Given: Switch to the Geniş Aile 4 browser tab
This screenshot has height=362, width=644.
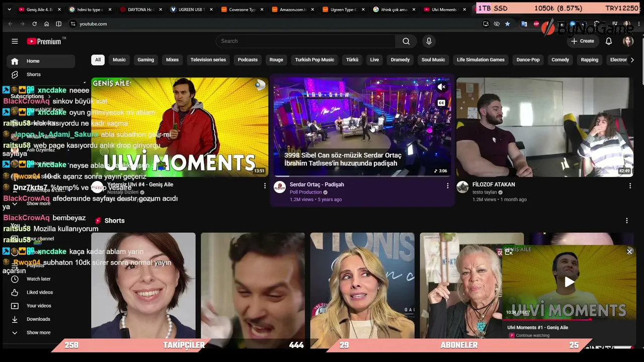Looking at the screenshot, I should point(39,10).
